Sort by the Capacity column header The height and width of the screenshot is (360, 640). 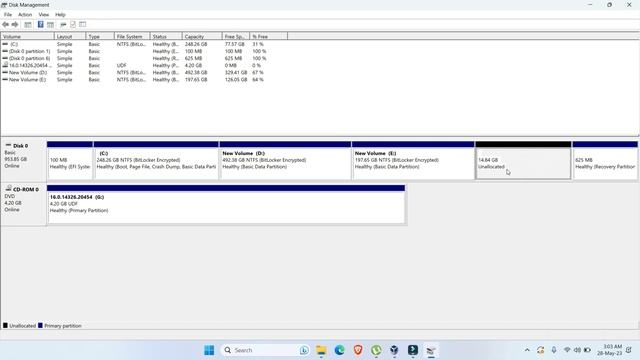(x=202, y=37)
